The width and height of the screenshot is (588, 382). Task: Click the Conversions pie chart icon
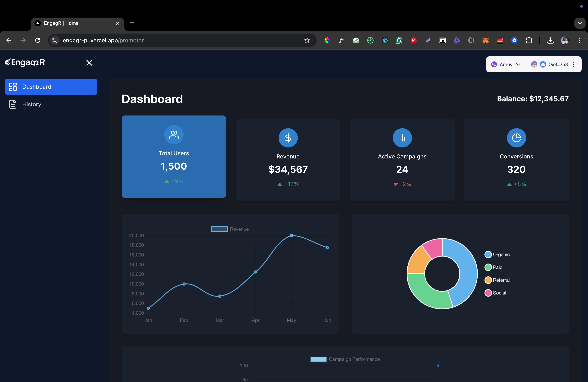[x=516, y=138]
